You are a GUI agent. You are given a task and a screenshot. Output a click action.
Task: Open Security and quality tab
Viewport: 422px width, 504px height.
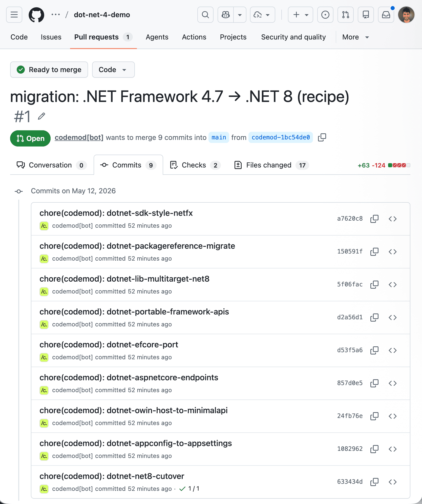point(293,37)
